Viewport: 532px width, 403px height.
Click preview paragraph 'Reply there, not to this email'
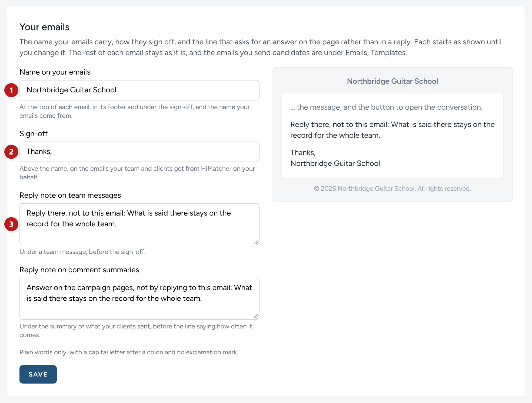[393, 130]
